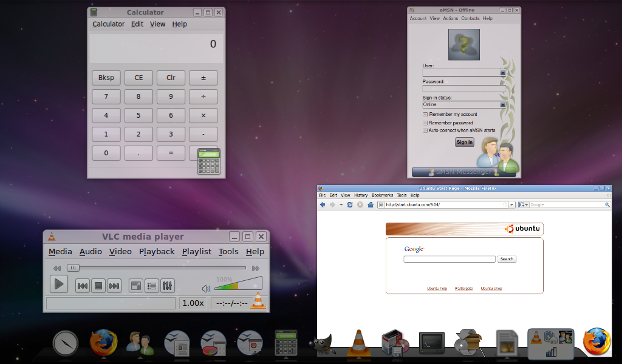Click aMSN Password input field
622x364 pixels.
point(464,89)
